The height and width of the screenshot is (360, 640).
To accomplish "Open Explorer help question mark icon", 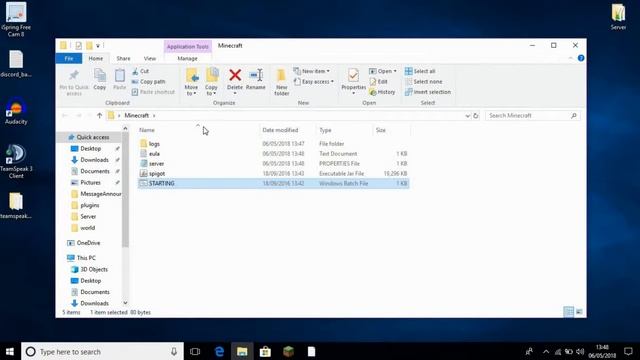I will (581, 58).
